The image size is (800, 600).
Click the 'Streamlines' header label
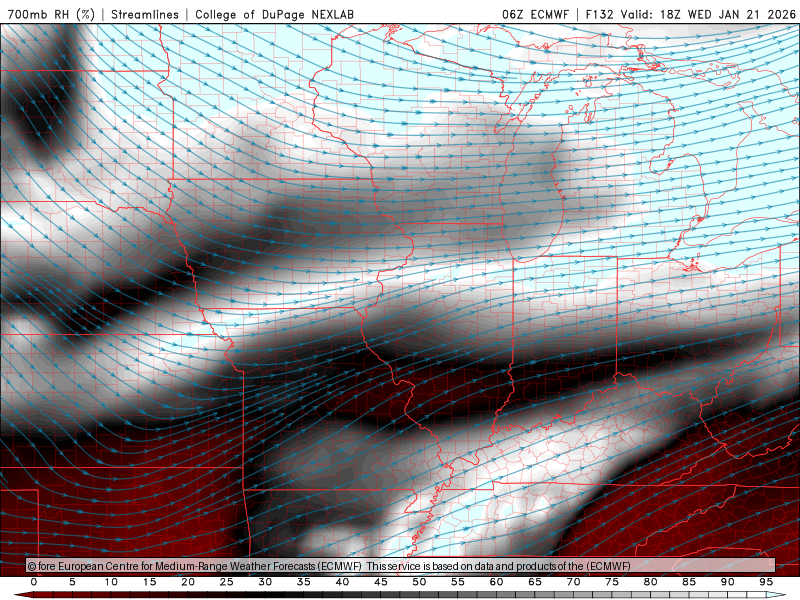click(x=145, y=14)
